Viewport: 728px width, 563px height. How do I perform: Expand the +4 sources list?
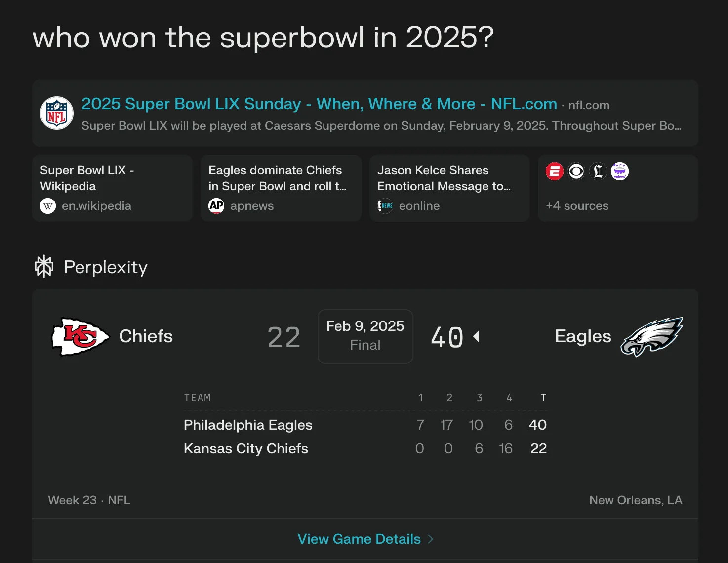[577, 206]
